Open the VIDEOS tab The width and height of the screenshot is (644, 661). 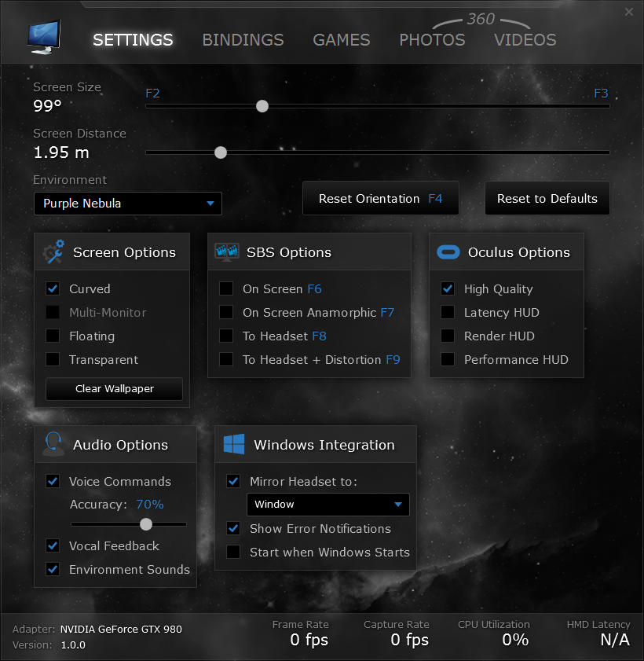coord(525,40)
